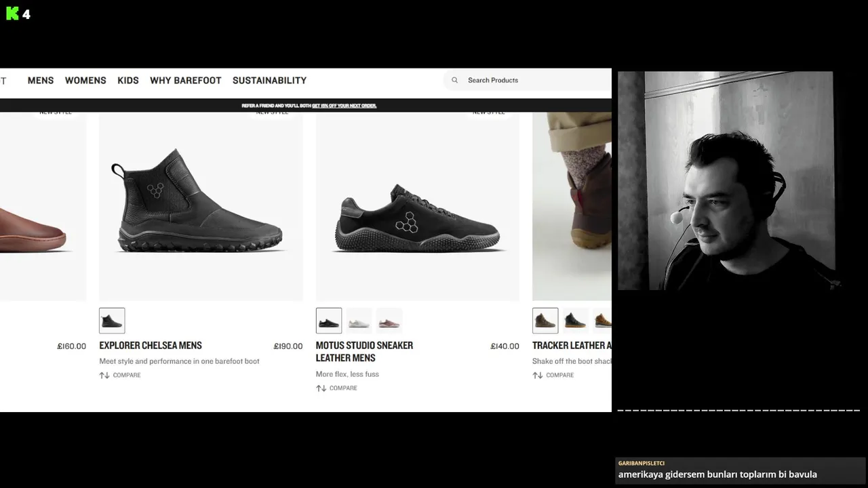Focus the Search Products field
Viewport: 868px width, 488px height.
(528, 80)
